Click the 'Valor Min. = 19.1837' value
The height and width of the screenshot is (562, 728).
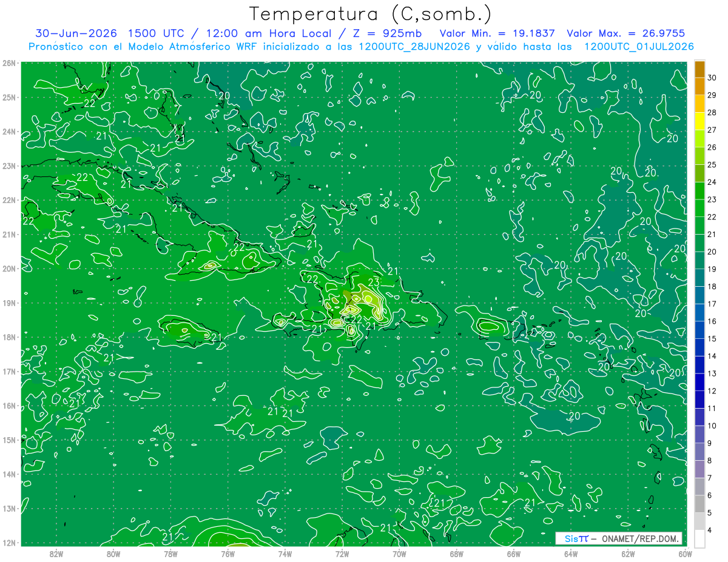pyautogui.click(x=497, y=33)
